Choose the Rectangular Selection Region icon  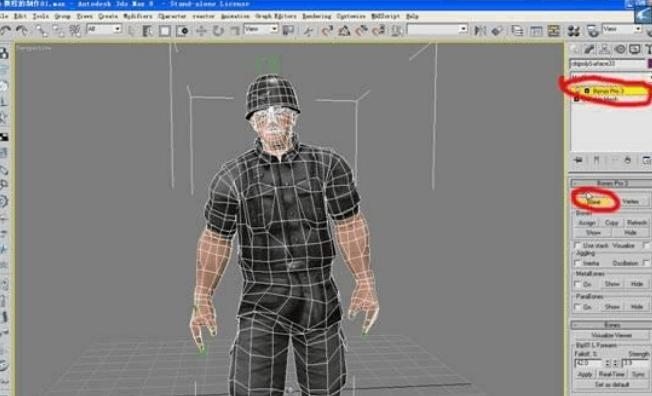click(x=165, y=31)
